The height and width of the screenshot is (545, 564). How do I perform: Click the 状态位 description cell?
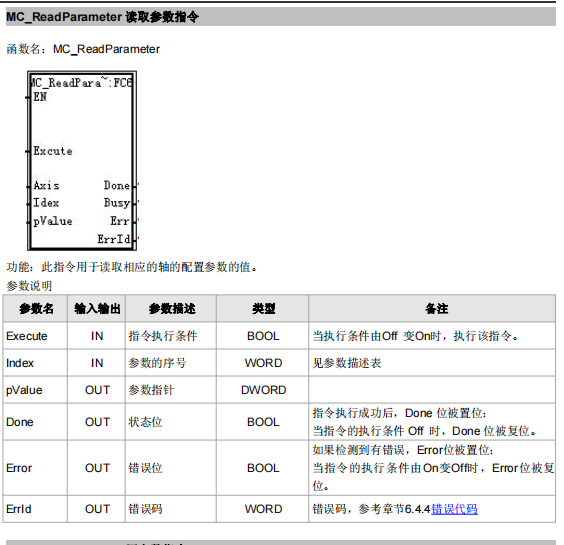(x=171, y=422)
